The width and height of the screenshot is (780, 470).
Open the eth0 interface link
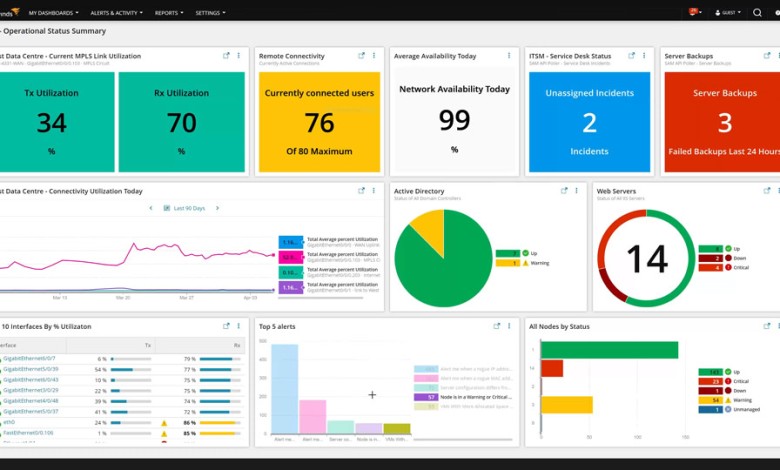coord(9,422)
